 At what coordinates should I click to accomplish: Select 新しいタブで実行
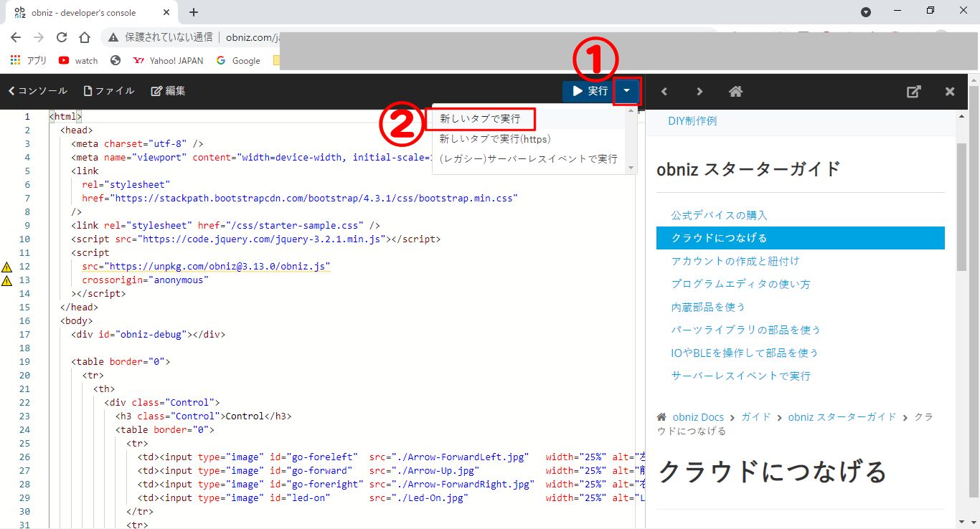(480, 119)
